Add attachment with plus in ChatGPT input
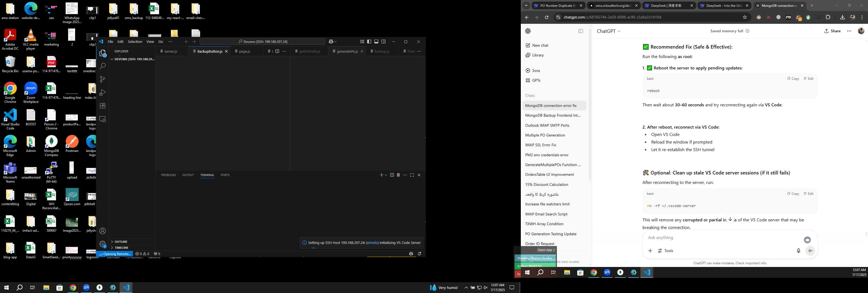 click(x=650, y=251)
